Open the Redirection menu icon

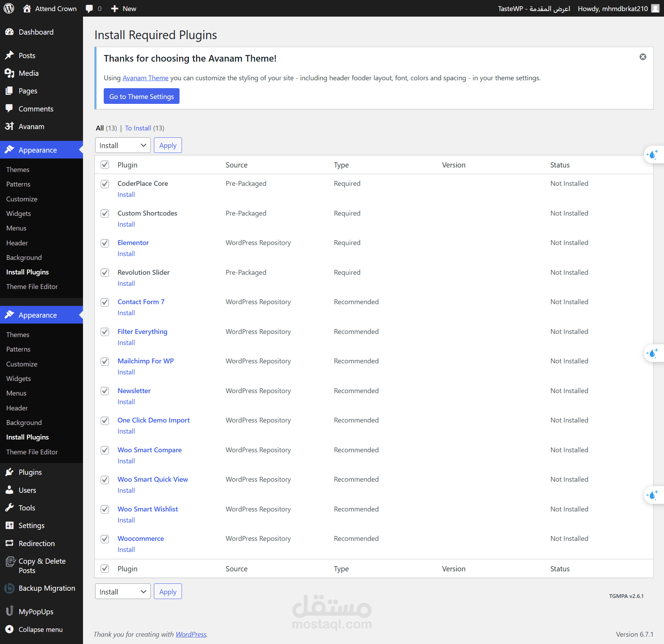(x=9, y=543)
